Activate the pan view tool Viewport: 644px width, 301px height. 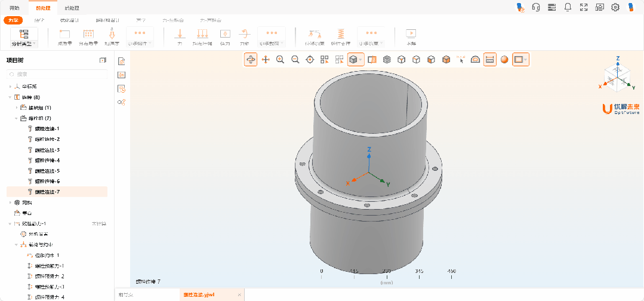(x=266, y=60)
